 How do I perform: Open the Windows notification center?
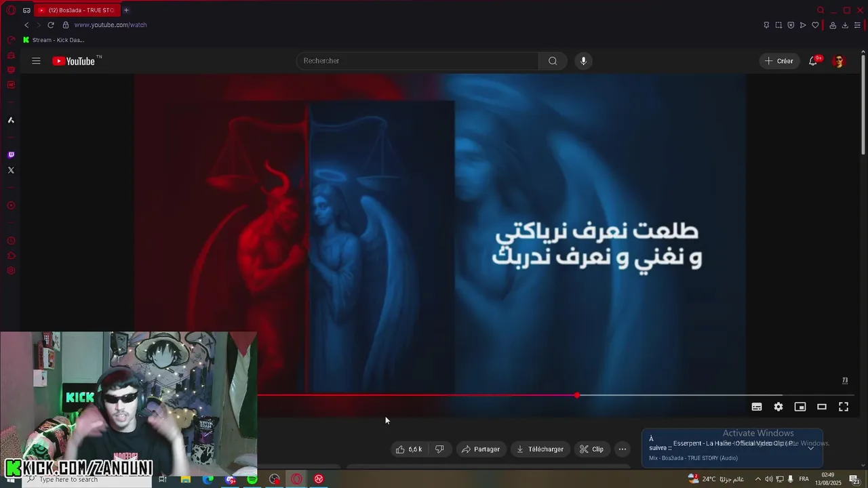[x=854, y=479]
